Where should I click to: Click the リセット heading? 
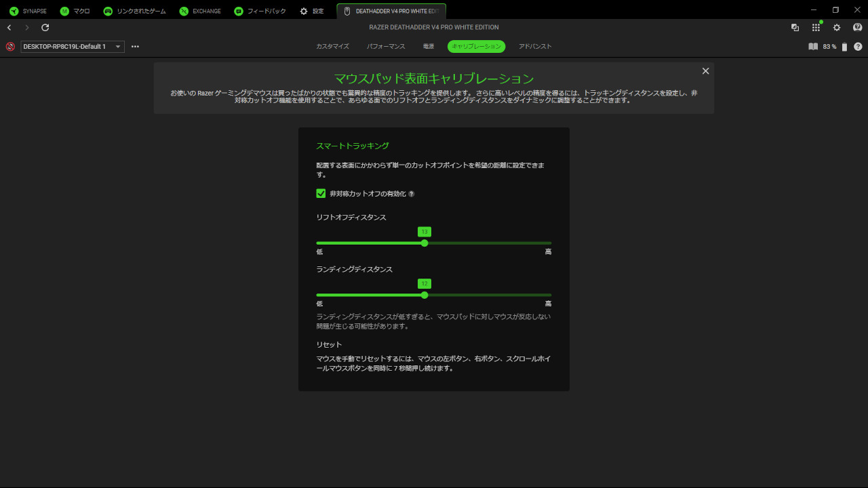click(x=329, y=345)
